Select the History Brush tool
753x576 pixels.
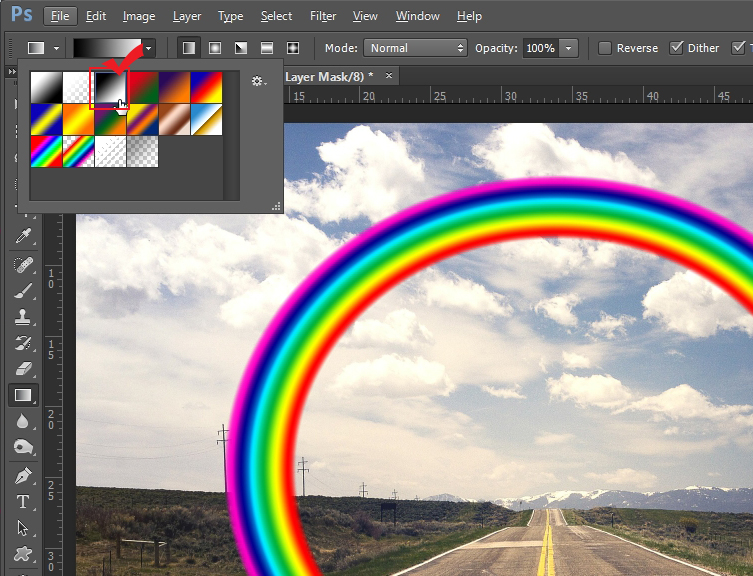coord(23,343)
